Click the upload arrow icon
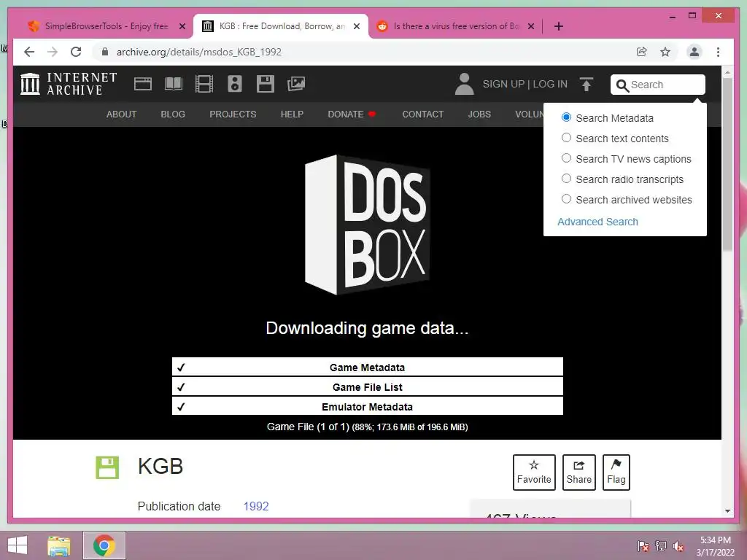Viewport: 747px width, 560px height. click(587, 85)
